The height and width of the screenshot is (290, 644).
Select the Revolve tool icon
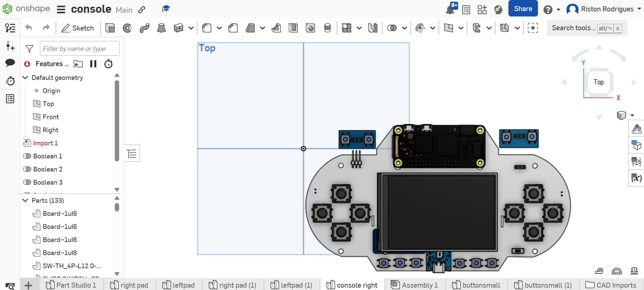(127, 28)
